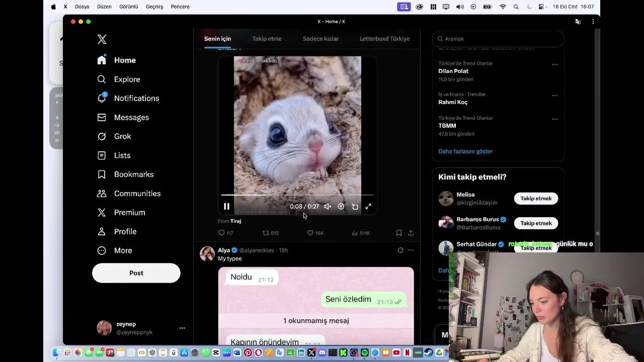644x362 pixels.
Task: Open Spotlight search in menu bar
Action: 516,7
